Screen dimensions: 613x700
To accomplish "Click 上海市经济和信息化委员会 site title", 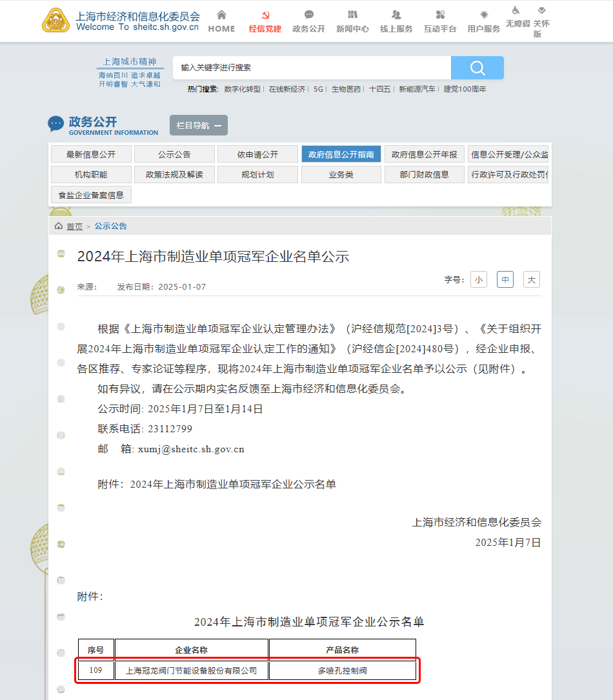I will pyautogui.click(x=137, y=16).
